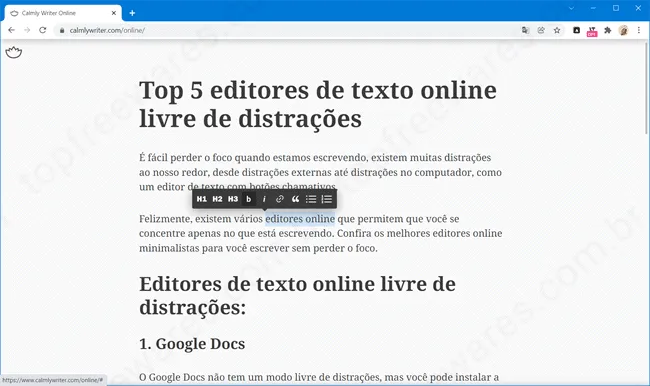Close the Calmly Writer Online tab

[114, 13]
